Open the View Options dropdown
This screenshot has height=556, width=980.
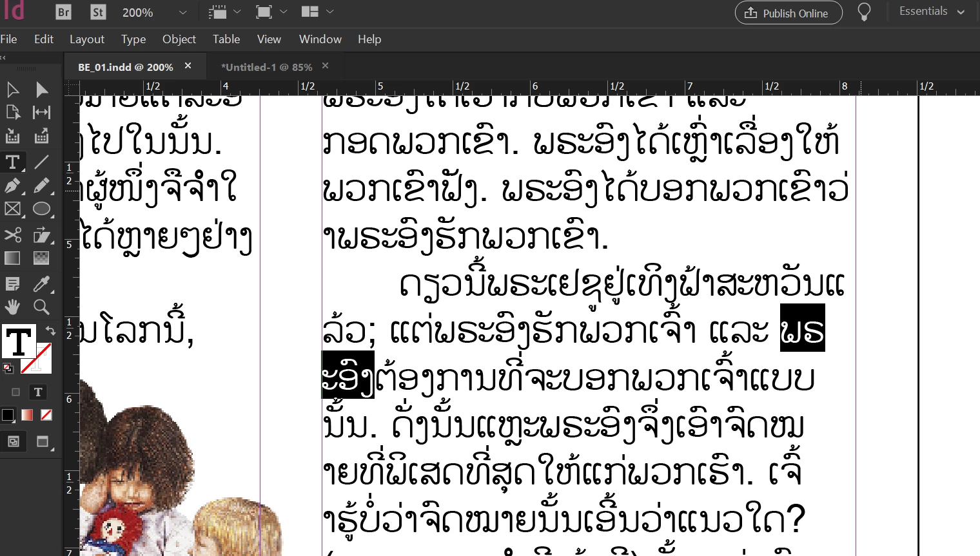[x=224, y=12]
